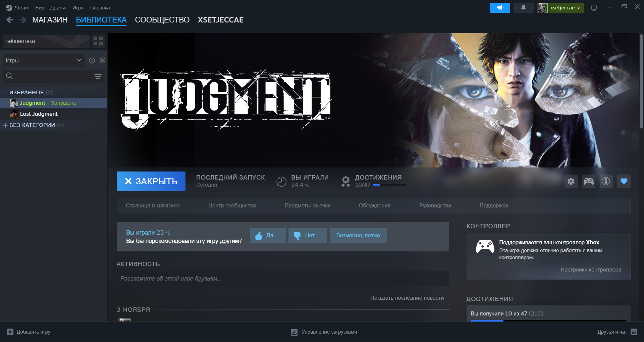Go forward with the right arrow
644x342 pixels.
23,20
